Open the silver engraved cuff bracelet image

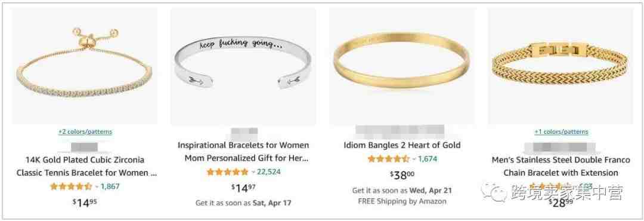point(243,66)
